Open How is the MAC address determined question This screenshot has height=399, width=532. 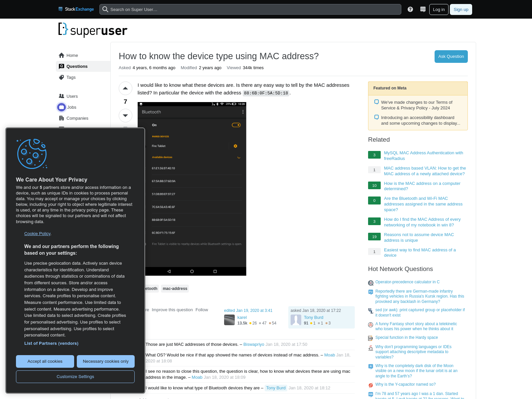pos(422,186)
